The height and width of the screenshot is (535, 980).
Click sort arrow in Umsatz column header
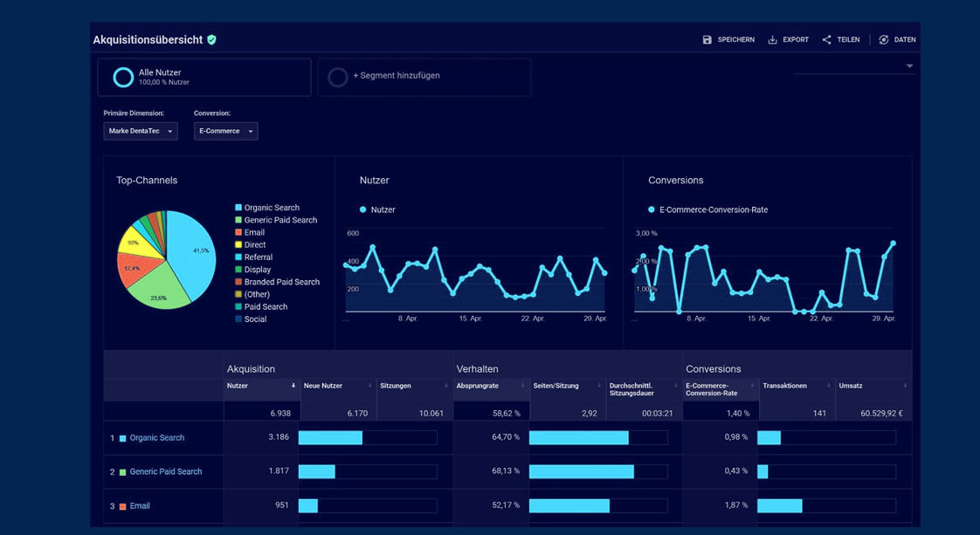pos(905,386)
